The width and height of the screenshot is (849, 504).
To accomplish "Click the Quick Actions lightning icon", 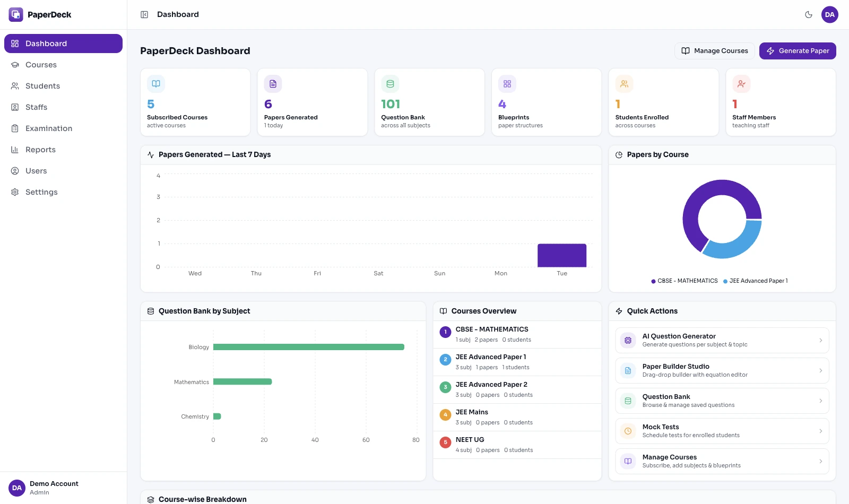I will 619,311.
